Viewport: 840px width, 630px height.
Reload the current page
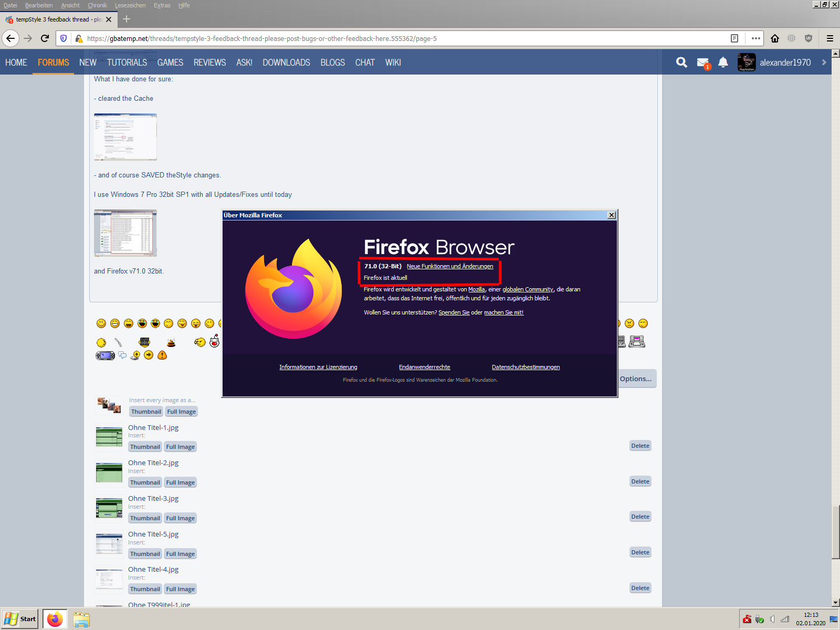pos(45,38)
